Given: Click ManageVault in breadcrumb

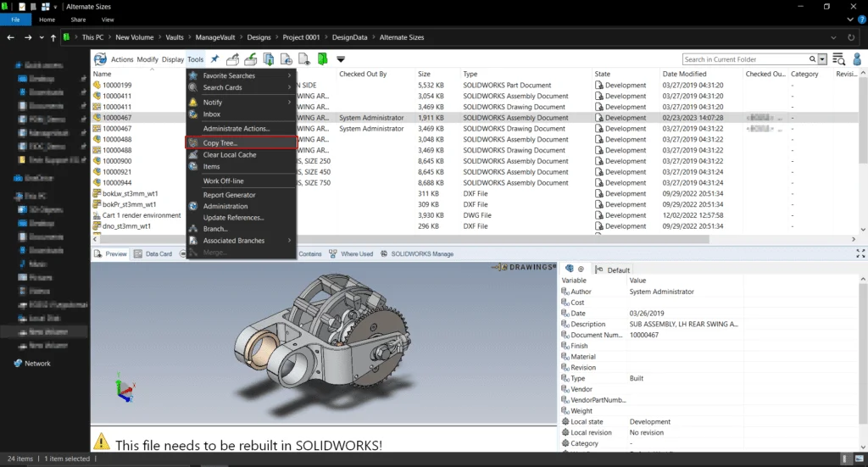Looking at the screenshot, I should (214, 37).
